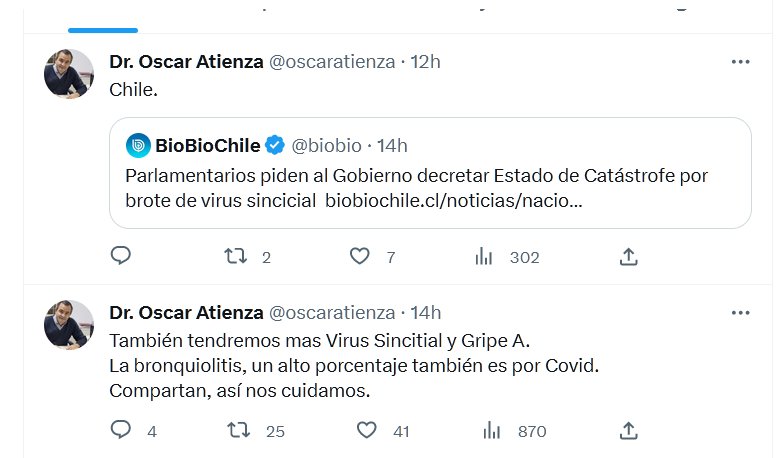View analytics for the 870-views tweet

click(x=491, y=431)
